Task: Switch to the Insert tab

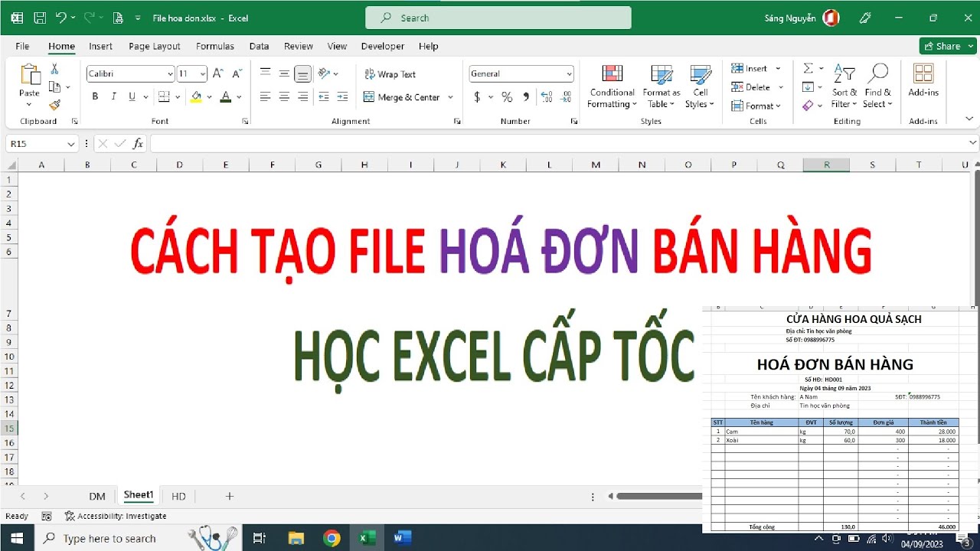Action: click(x=100, y=46)
